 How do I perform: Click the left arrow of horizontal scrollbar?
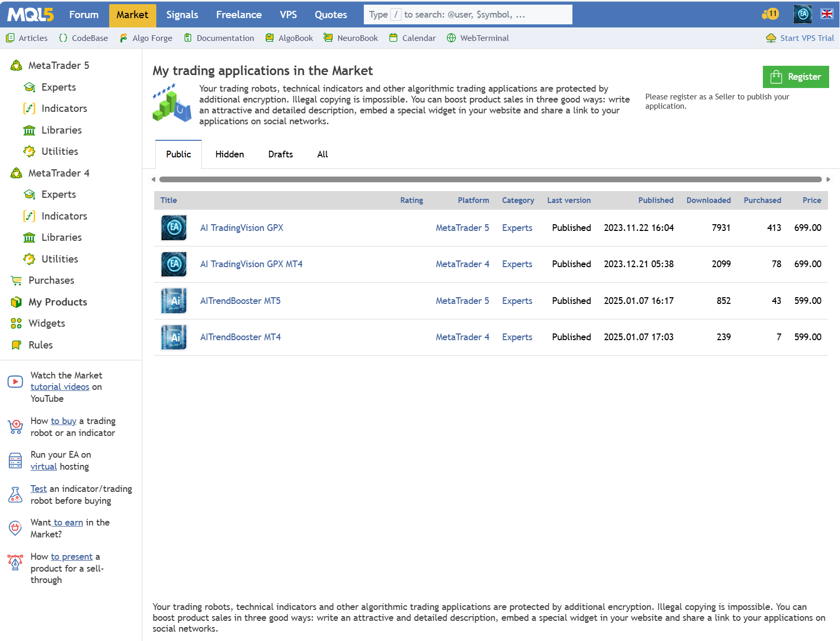pyautogui.click(x=153, y=180)
